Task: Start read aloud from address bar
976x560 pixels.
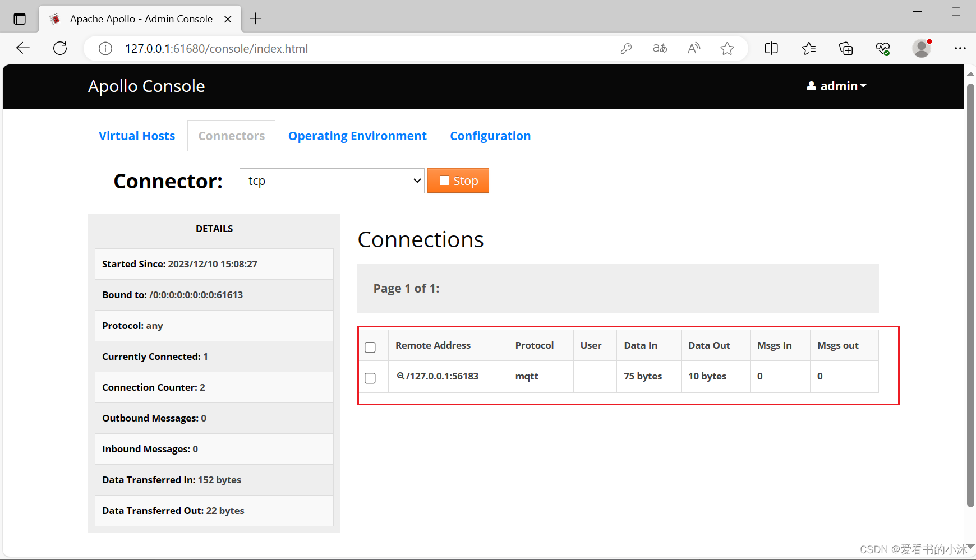Action: [694, 49]
